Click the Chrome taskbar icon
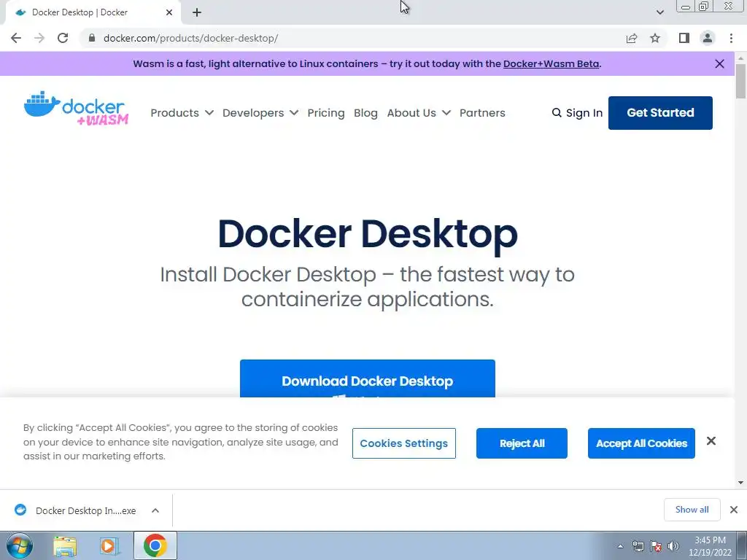This screenshot has height=560, width=747. (x=155, y=545)
